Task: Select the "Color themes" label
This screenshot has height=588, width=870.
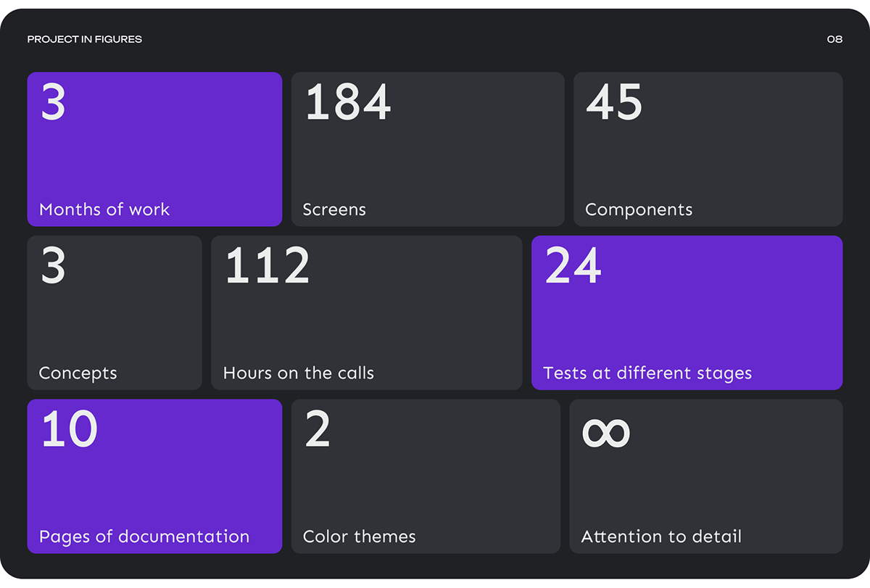Action: (x=360, y=537)
